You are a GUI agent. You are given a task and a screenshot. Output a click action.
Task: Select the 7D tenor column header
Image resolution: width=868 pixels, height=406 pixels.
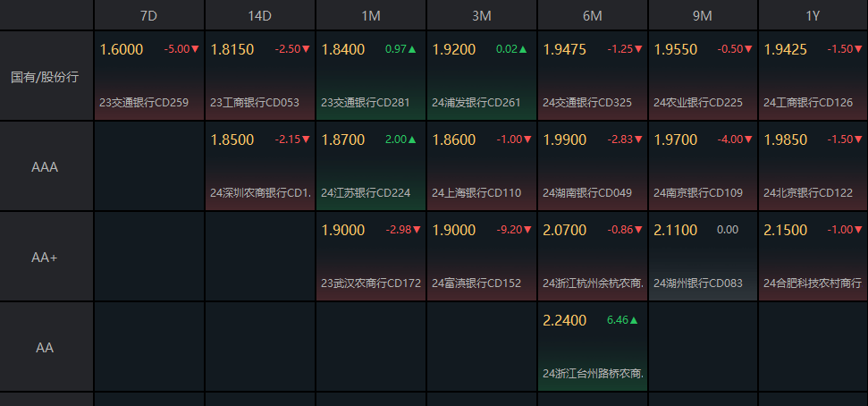click(x=149, y=15)
